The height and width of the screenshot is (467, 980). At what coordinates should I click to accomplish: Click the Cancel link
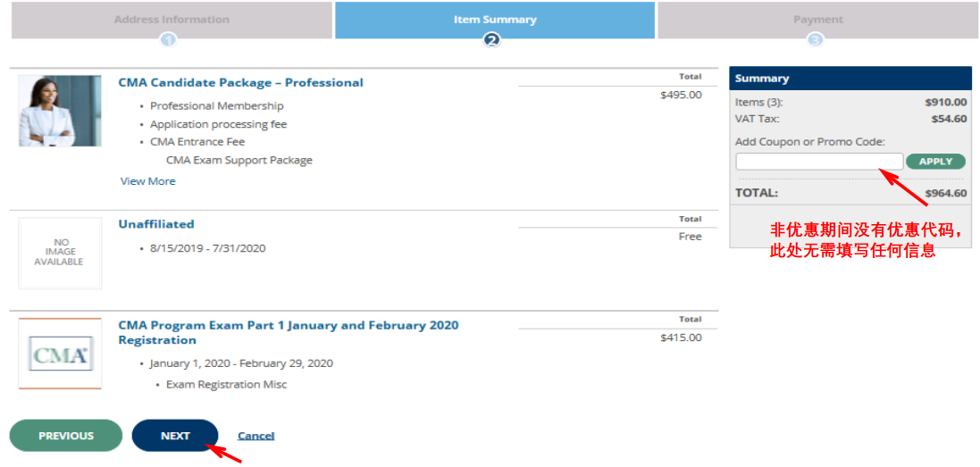pos(255,436)
